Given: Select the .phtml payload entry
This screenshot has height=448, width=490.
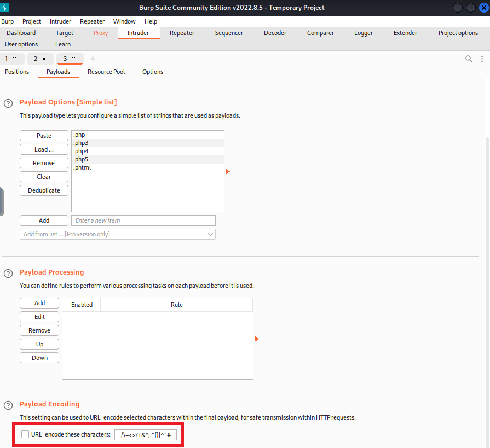Looking at the screenshot, I should click(147, 167).
